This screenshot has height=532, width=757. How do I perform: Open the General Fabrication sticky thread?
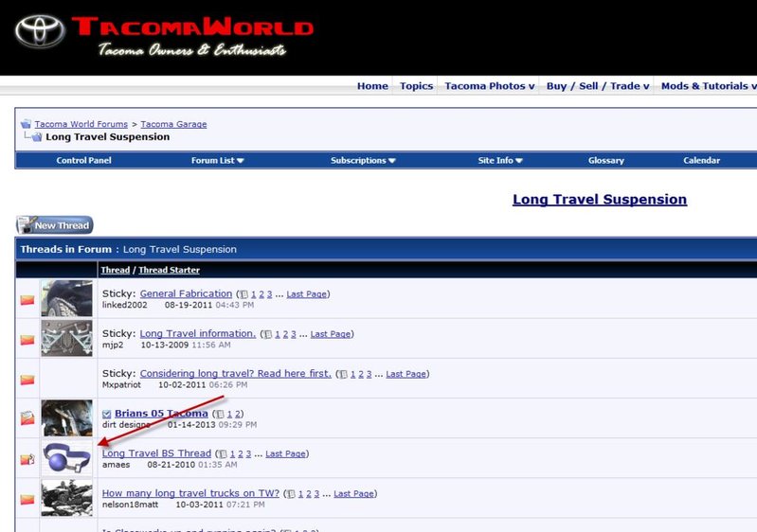pyautogui.click(x=186, y=293)
